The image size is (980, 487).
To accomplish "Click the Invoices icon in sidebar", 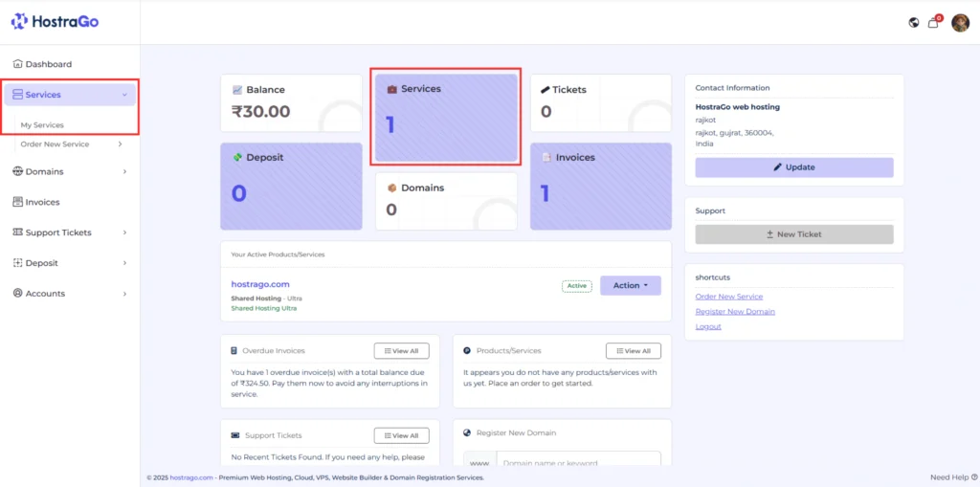I will [17, 202].
